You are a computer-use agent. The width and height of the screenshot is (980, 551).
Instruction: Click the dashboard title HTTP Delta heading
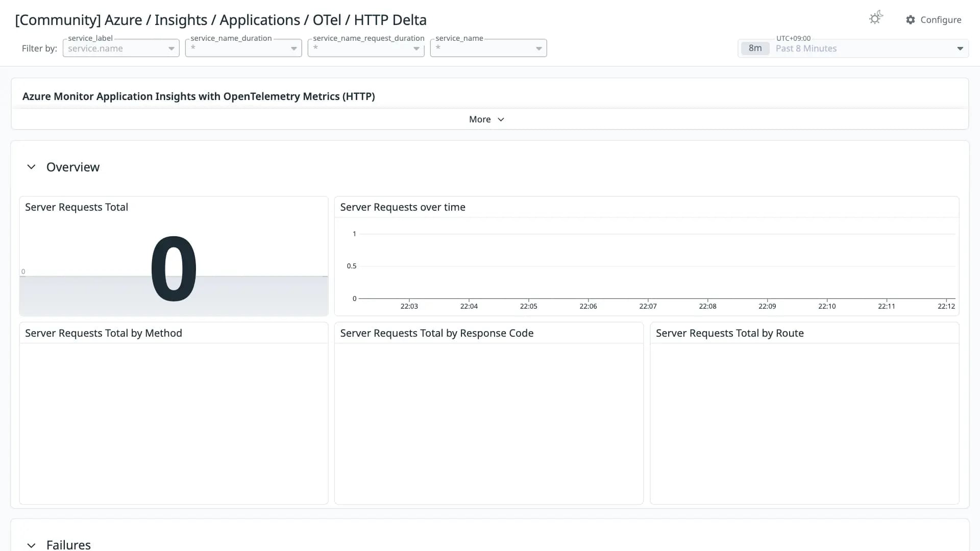click(220, 20)
